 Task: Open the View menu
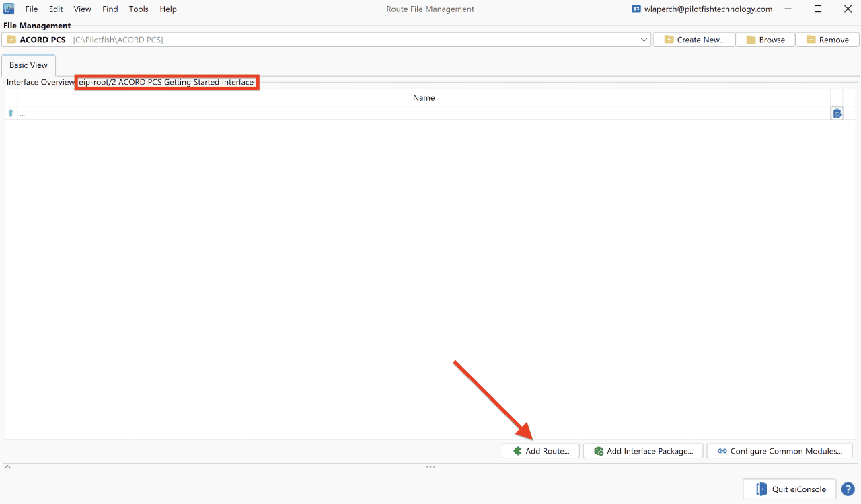[x=82, y=9]
